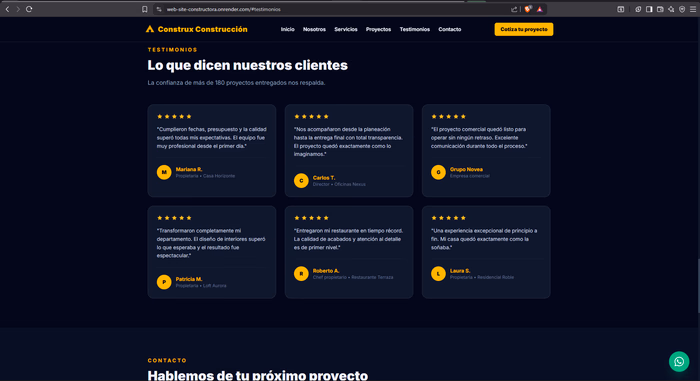
Task: Select Testimonios in the navigation bar
Action: click(x=415, y=29)
